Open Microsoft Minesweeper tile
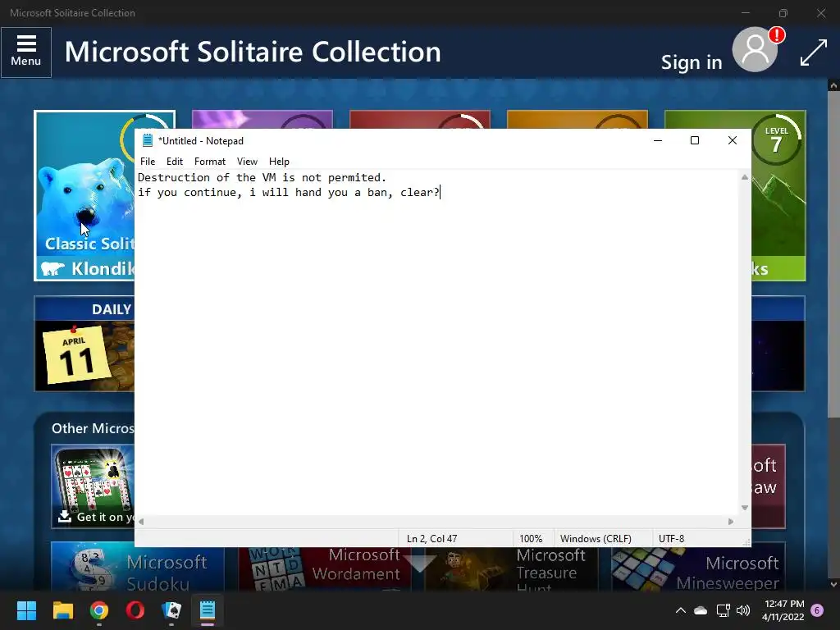Screen dimensions: 840x630 699,568
